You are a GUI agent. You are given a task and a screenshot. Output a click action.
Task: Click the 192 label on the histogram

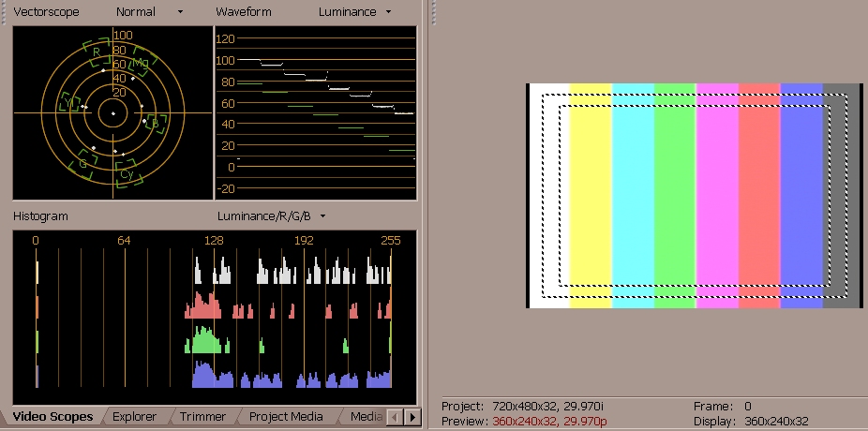(x=304, y=241)
